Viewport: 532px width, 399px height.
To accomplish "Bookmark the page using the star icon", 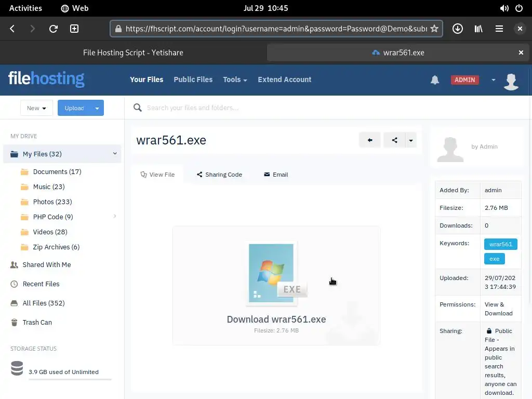I will pos(434,29).
